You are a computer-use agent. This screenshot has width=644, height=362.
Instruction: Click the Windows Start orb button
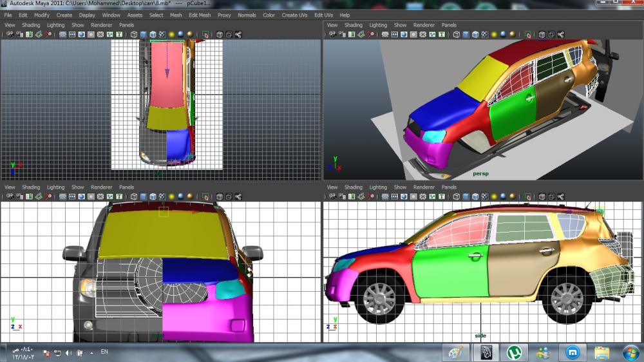coord(630,352)
